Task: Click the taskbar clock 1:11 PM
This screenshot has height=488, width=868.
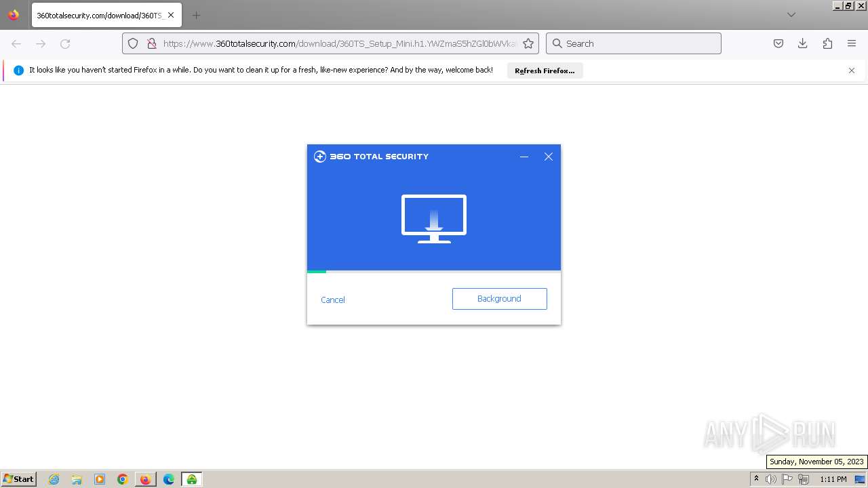Action: pyautogui.click(x=833, y=479)
